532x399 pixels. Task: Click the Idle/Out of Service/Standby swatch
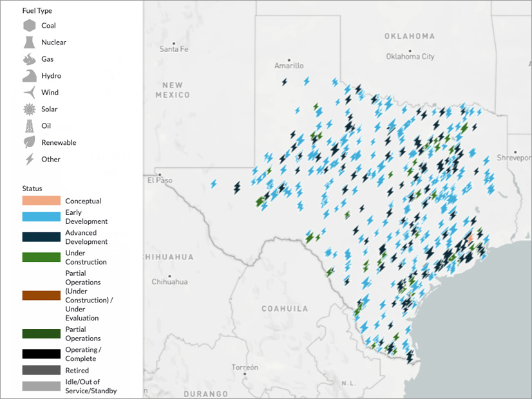tap(40, 386)
